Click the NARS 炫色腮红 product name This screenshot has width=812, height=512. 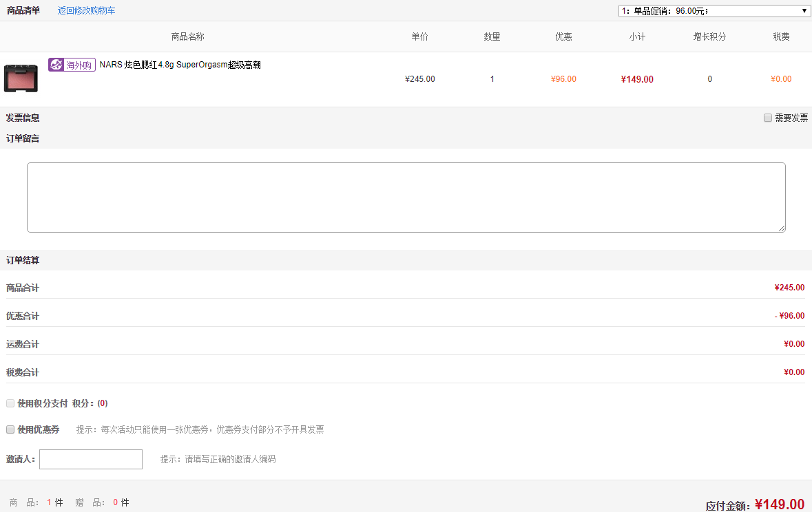click(x=180, y=65)
